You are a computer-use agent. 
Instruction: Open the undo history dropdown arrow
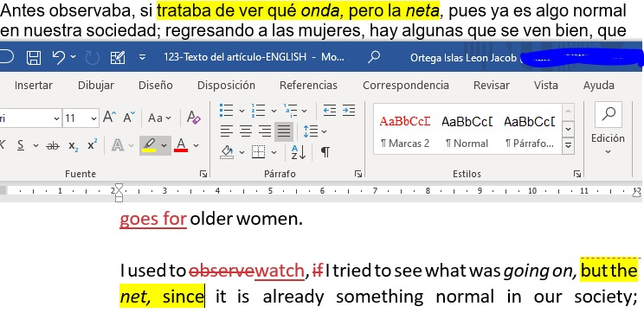74,56
